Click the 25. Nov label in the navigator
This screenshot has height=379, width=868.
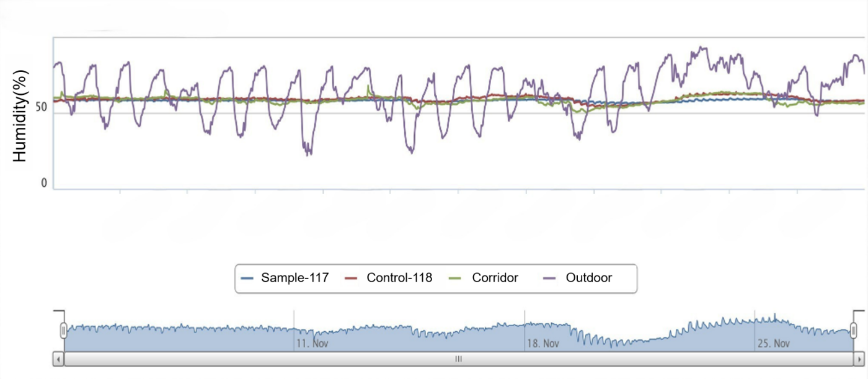pos(774,341)
